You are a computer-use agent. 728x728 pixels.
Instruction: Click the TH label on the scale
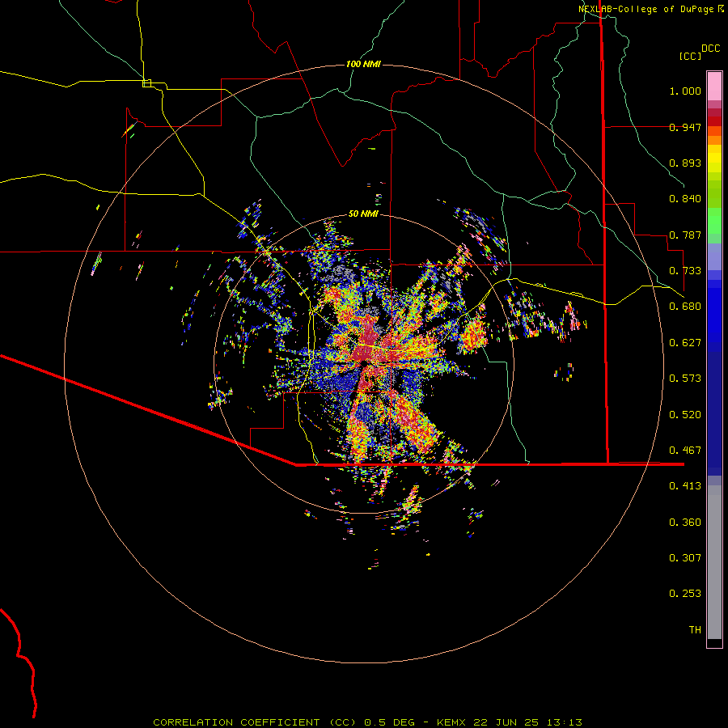point(695,630)
